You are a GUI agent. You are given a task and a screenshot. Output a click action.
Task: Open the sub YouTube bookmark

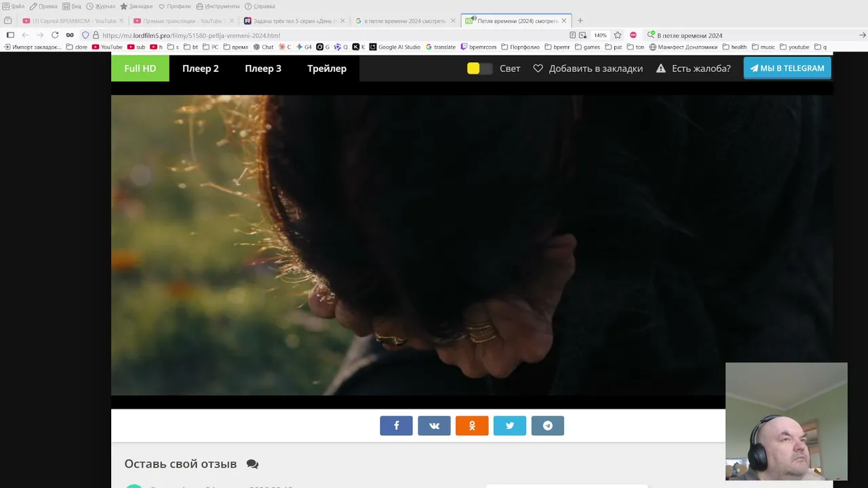click(136, 47)
